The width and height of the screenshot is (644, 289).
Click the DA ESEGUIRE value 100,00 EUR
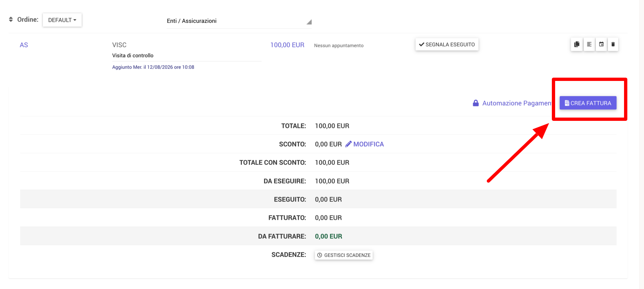332,181
